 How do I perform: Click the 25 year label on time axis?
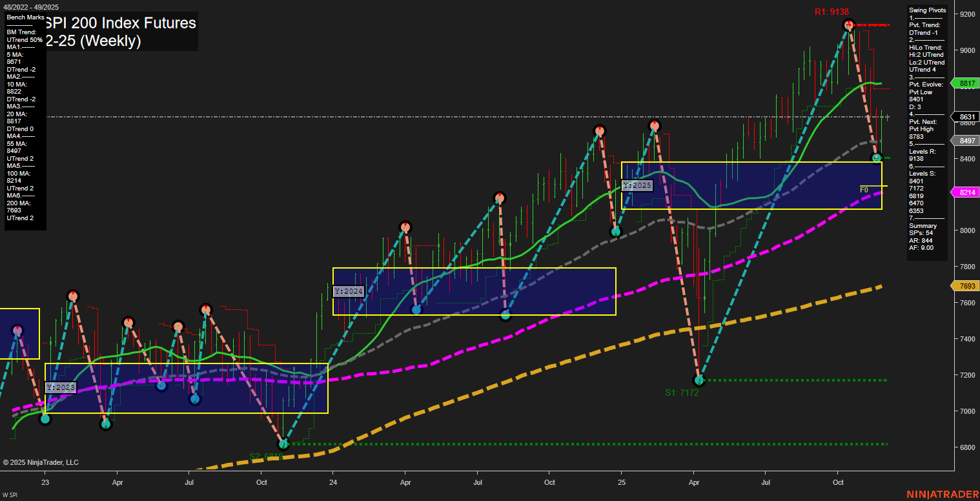[x=622, y=482]
